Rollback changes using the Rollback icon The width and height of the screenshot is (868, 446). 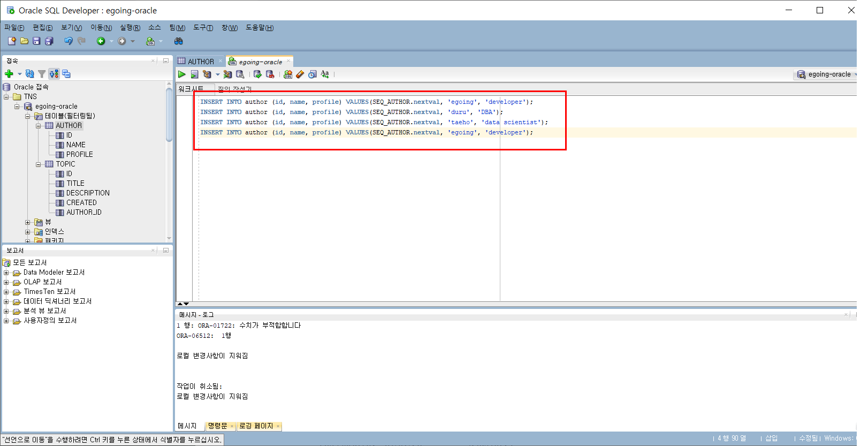(270, 74)
